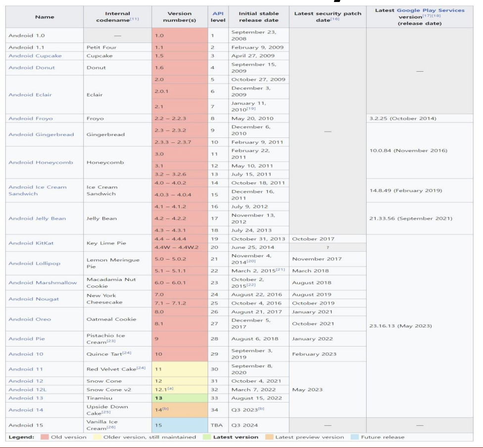Select the 10.0.84 (November 2016) cell
The width and height of the screenshot is (483, 448).
point(420,150)
